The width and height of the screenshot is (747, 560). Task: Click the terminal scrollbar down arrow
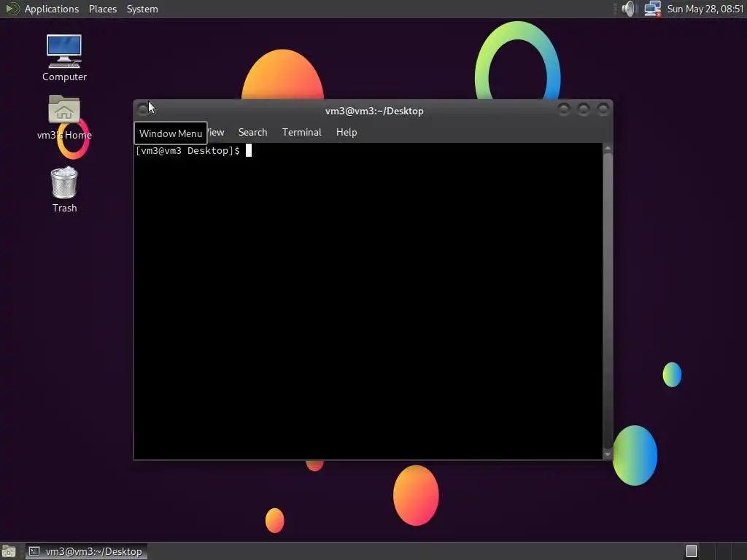(608, 454)
